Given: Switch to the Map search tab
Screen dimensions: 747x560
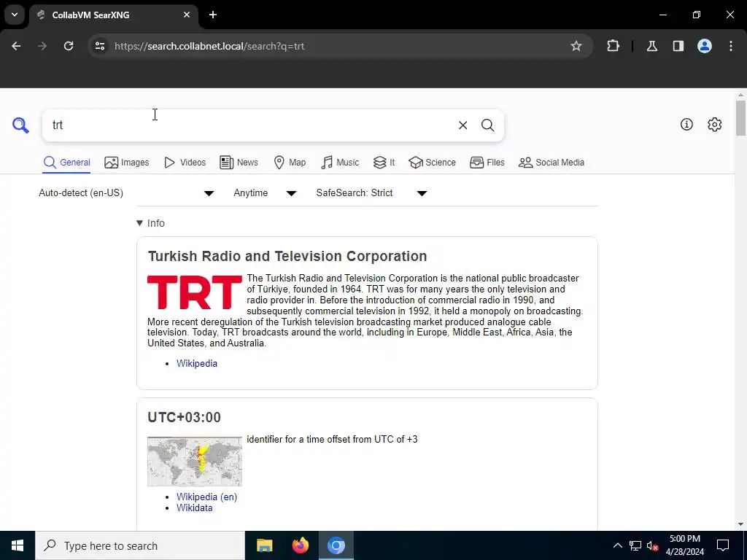Looking at the screenshot, I should (x=290, y=163).
